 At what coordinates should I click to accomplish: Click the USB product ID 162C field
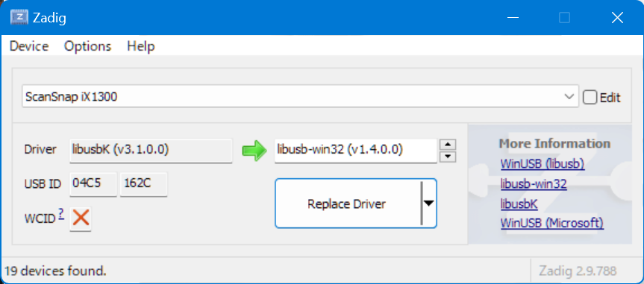[x=143, y=184]
